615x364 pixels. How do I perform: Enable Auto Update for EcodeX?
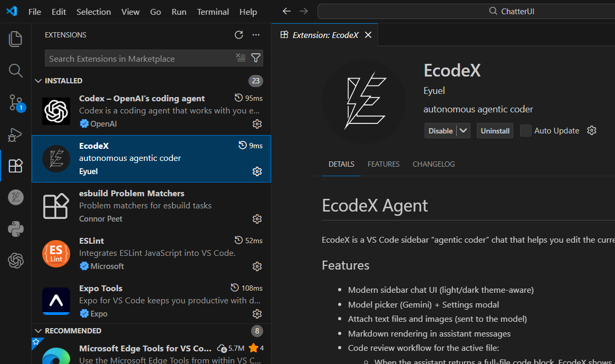point(525,130)
